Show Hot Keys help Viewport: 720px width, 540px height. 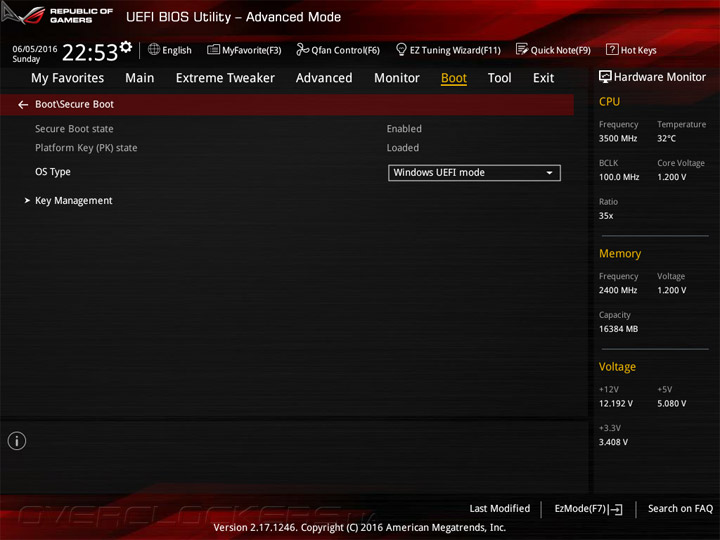(x=631, y=50)
